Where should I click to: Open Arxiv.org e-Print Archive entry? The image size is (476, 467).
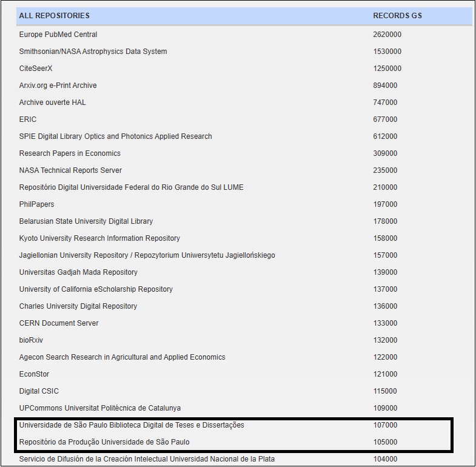click(58, 86)
